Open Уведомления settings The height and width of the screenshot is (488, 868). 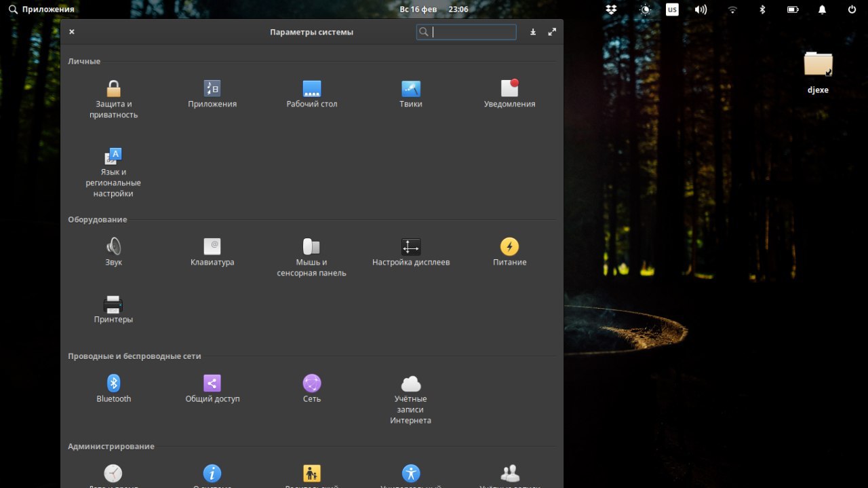pos(510,94)
